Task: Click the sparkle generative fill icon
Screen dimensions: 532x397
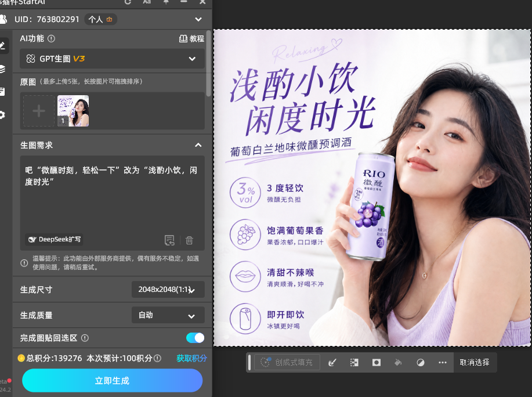Action: (265, 362)
